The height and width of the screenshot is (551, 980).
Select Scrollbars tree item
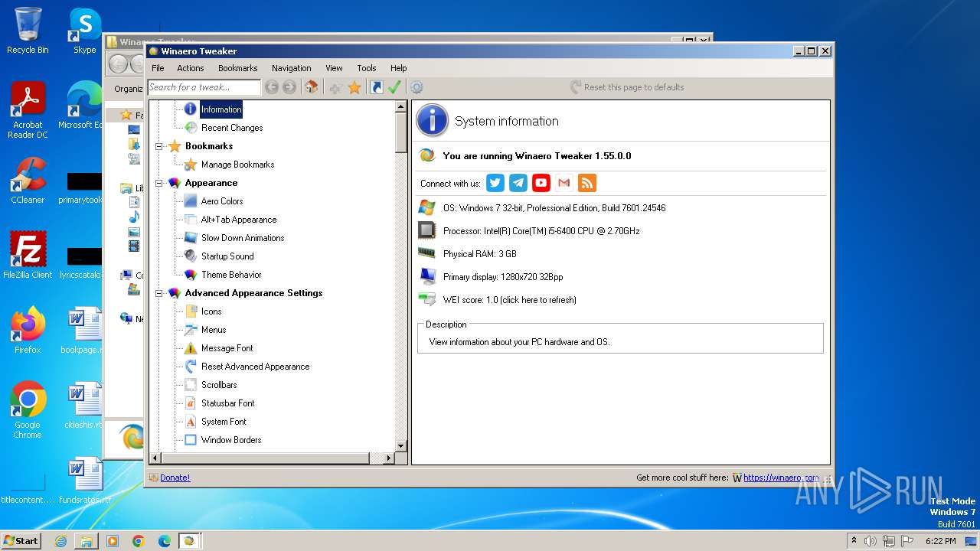click(219, 385)
